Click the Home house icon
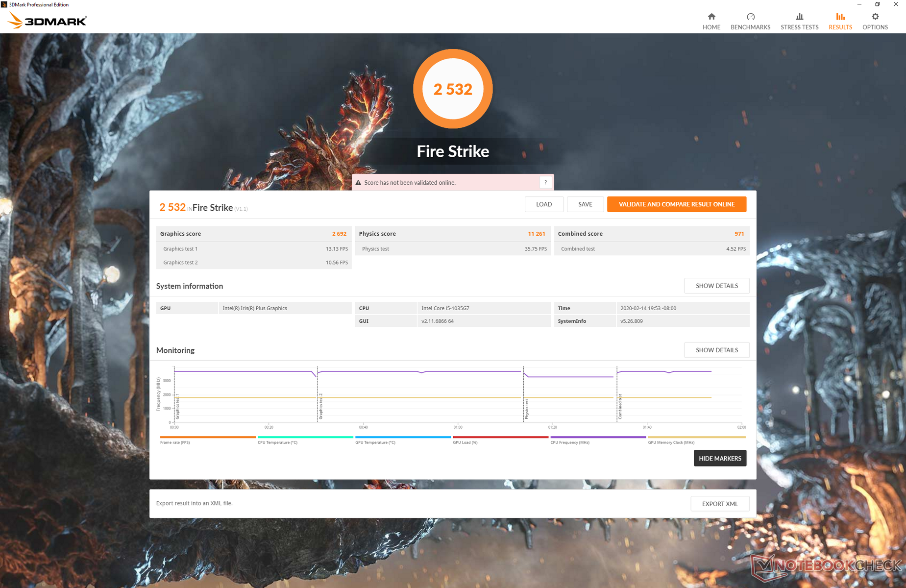Image resolution: width=906 pixels, height=588 pixels. coord(711,17)
